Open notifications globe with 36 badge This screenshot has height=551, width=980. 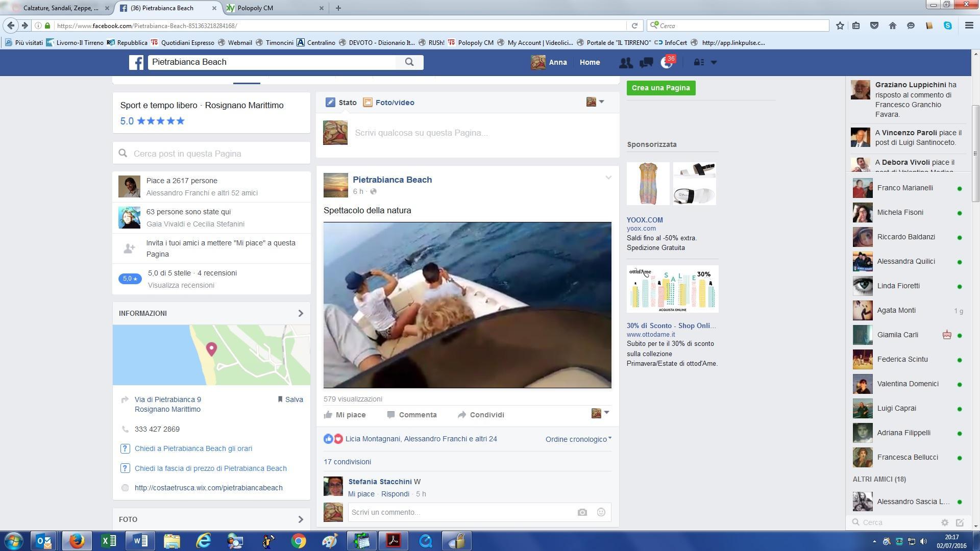pyautogui.click(x=667, y=62)
